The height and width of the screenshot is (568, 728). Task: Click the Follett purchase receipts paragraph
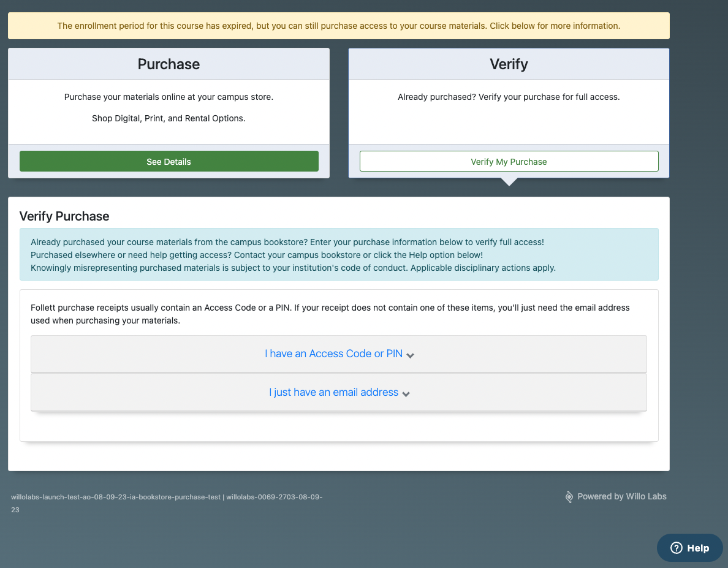(330, 314)
